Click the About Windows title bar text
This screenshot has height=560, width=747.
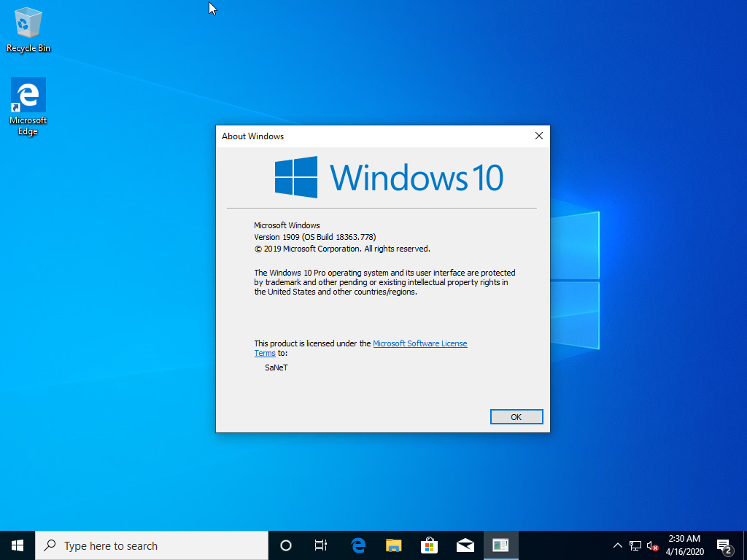pos(252,136)
